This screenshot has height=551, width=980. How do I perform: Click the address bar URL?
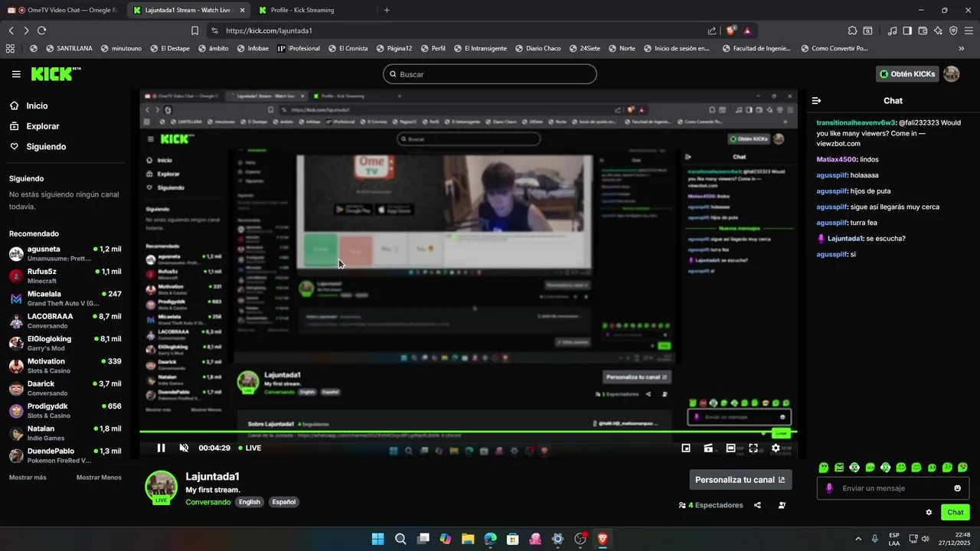click(x=269, y=31)
